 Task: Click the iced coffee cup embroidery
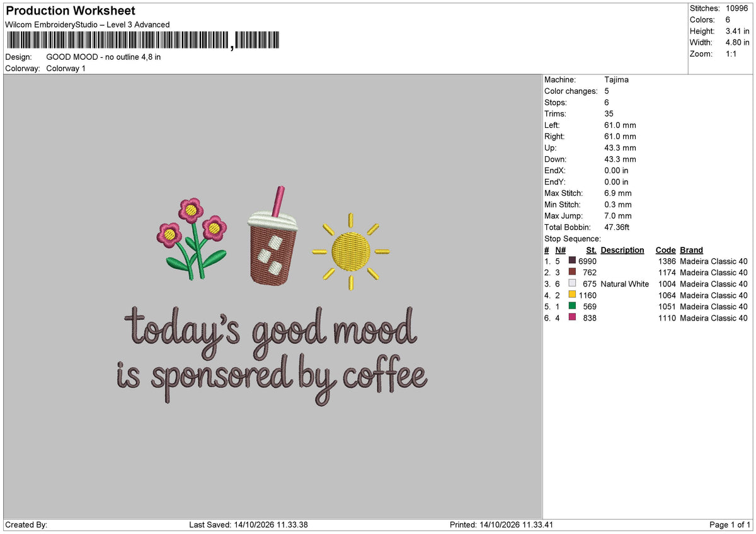click(x=273, y=236)
